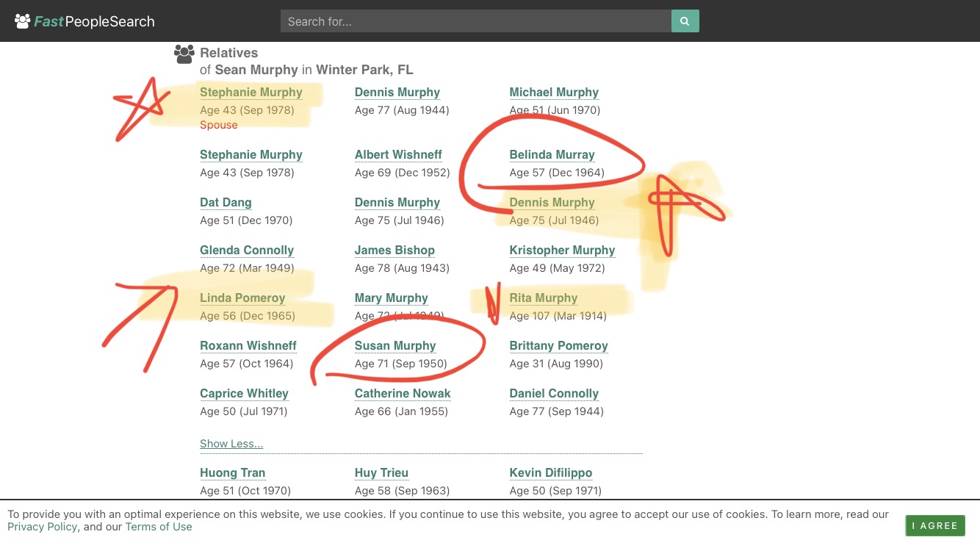Click the text 'Age 78 (Aug 1943)'
Viewport: 980px width, 551px height.
(x=402, y=268)
